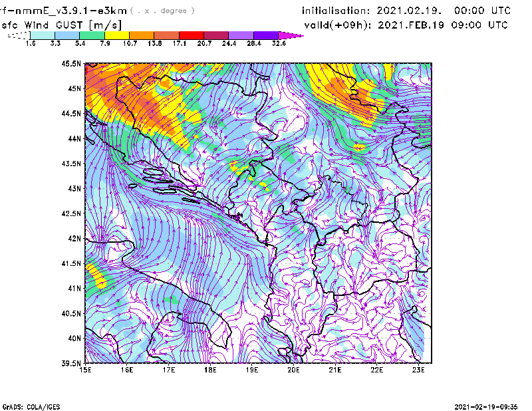
Task: Click the '15E' longitude label
Action: click(86, 370)
